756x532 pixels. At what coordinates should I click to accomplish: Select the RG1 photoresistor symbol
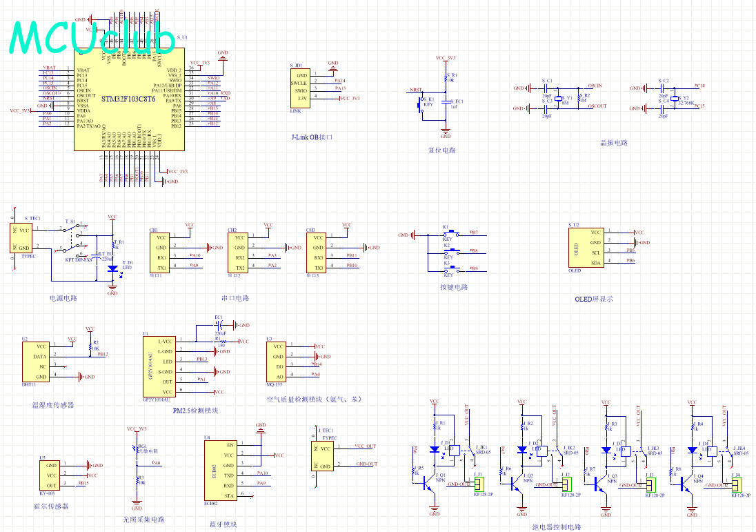(x=137, y=451)
